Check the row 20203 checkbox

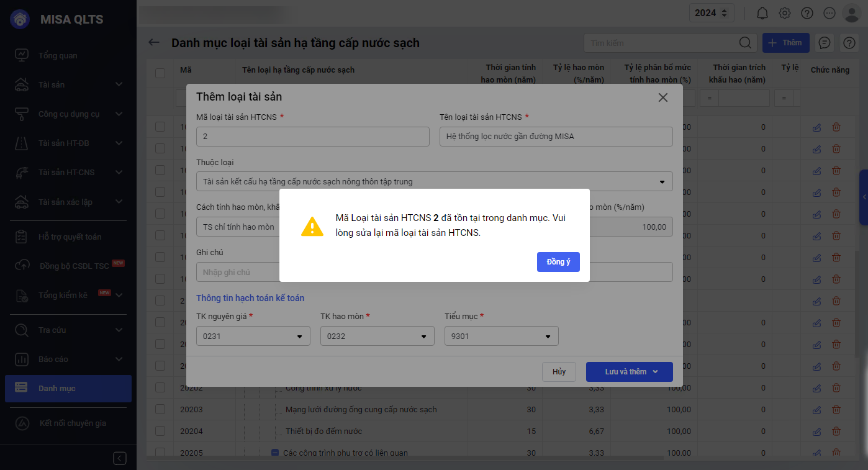tap(160, 410)
